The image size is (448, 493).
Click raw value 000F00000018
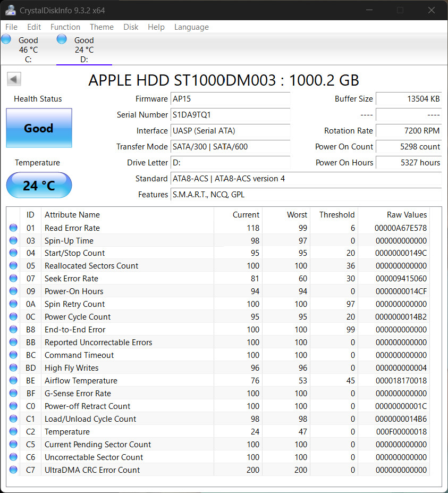point(402,432)
